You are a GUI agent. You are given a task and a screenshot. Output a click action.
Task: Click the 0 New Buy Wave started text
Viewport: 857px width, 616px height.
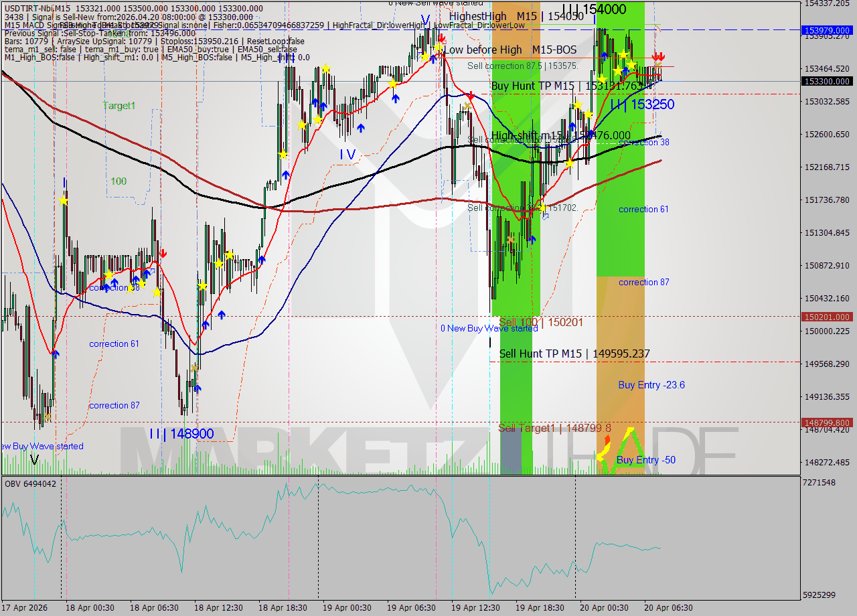(x=489, y=328)
